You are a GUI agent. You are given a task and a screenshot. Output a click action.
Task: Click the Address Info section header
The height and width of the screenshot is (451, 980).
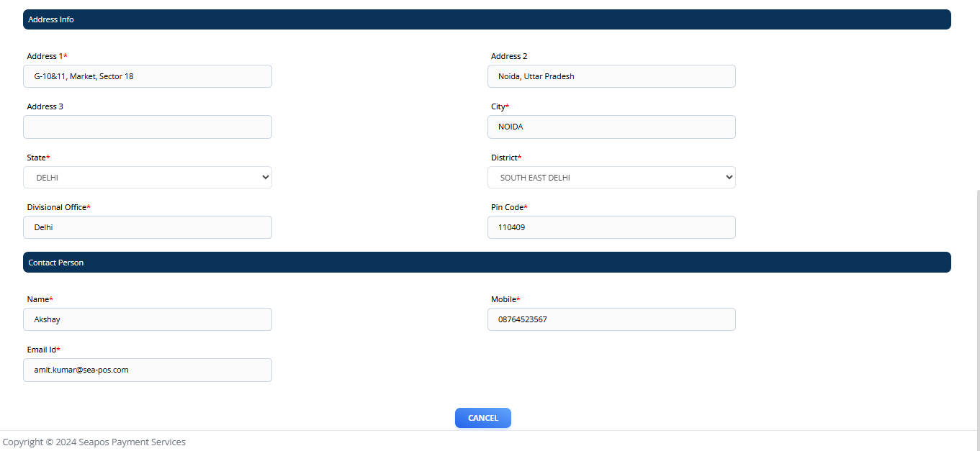[486, 19]
